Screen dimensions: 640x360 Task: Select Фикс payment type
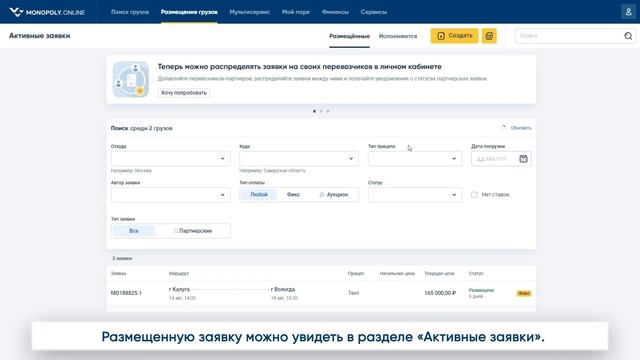pos(293,195)
